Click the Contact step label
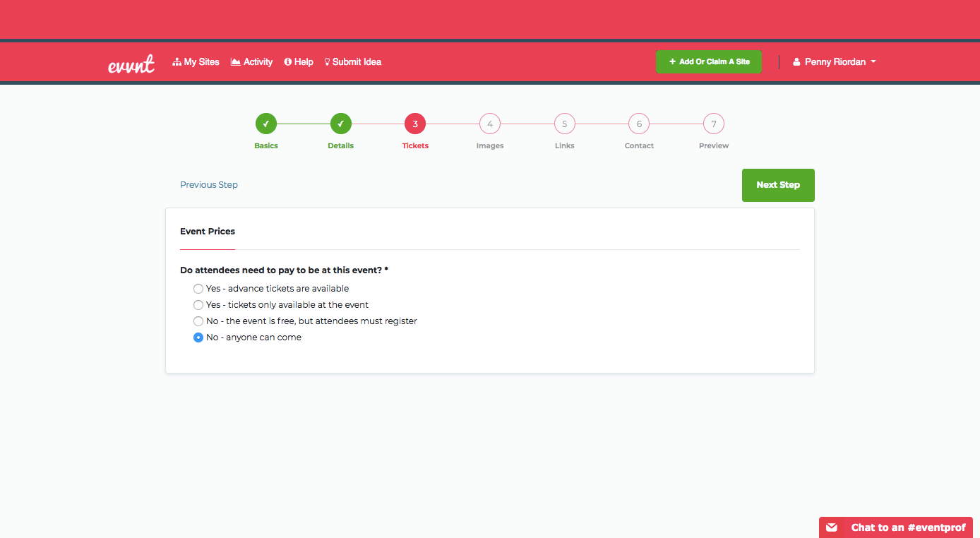Screen dimensions: 980x538 [639, 146]
